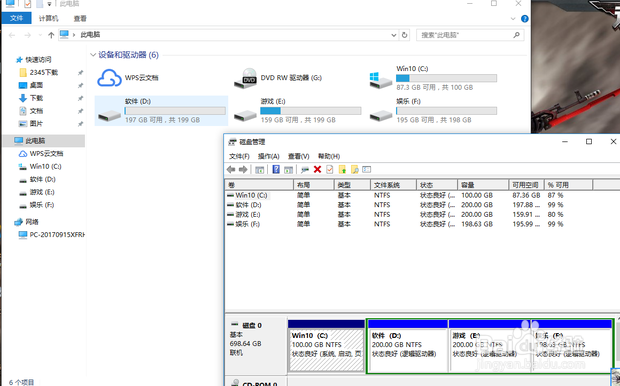Select Win10 (C:) partition block on 磁盘 0
Image resolution: width=620 pixels, height=386 pixels.
click(x=326, y=346)
